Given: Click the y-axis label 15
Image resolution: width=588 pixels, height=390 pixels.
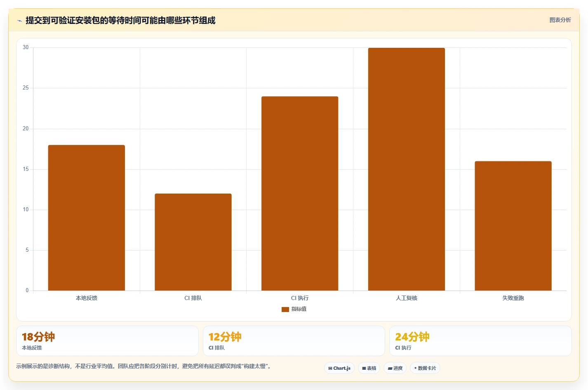Looking at the screenshot, I should [26, 169].
